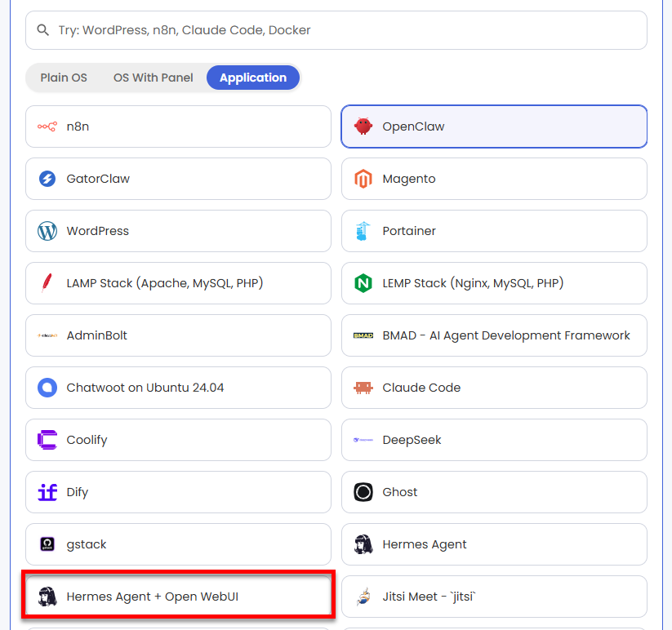Select LAMP Stack (Apache, MySQL, PHP)

[x=178, y=283]
